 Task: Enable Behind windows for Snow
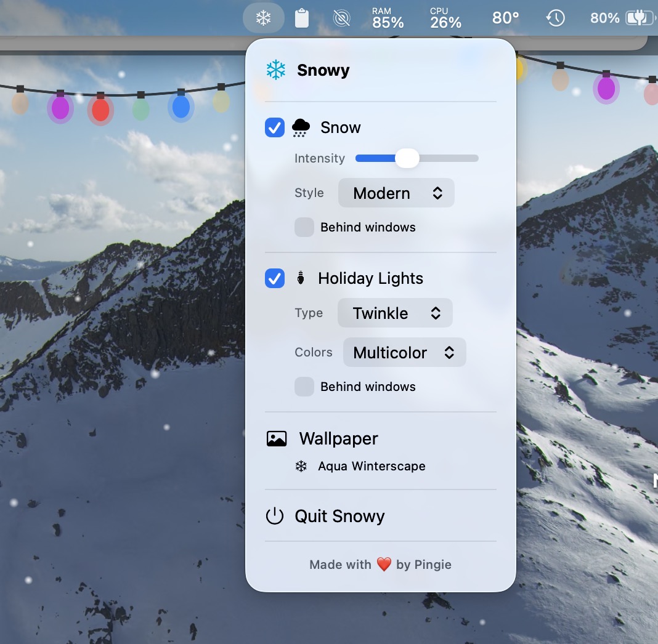[x=304, y=227]
